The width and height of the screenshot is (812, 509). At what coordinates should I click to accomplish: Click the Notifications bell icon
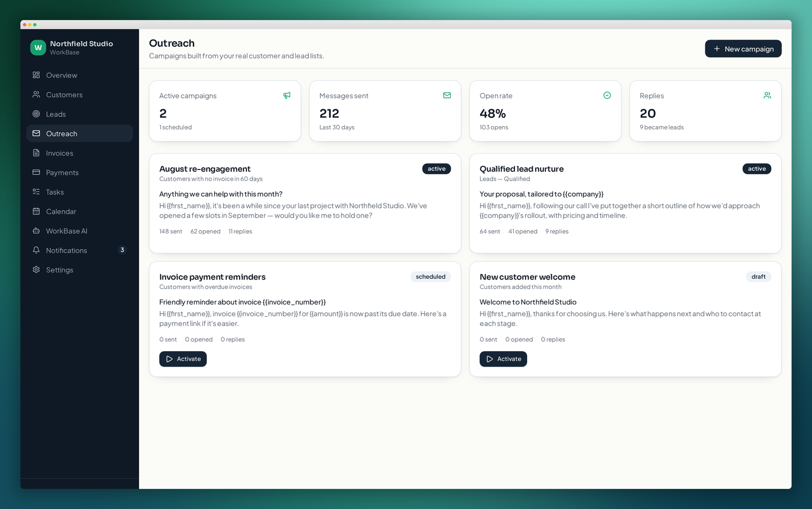click(x=36, y=250)
